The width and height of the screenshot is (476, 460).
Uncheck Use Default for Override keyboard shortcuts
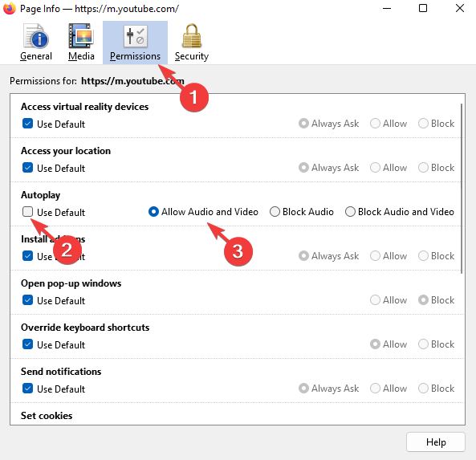tap(27, 344)
